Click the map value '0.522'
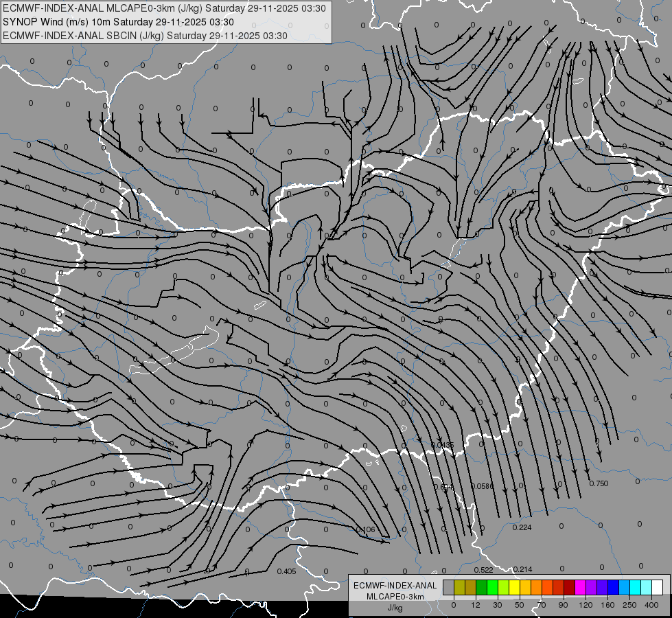 [483, 570]
